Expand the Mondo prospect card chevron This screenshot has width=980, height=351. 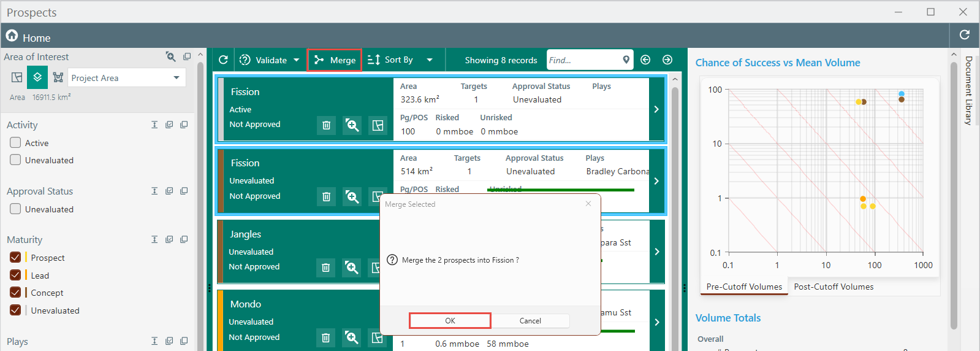pos(656,322)
